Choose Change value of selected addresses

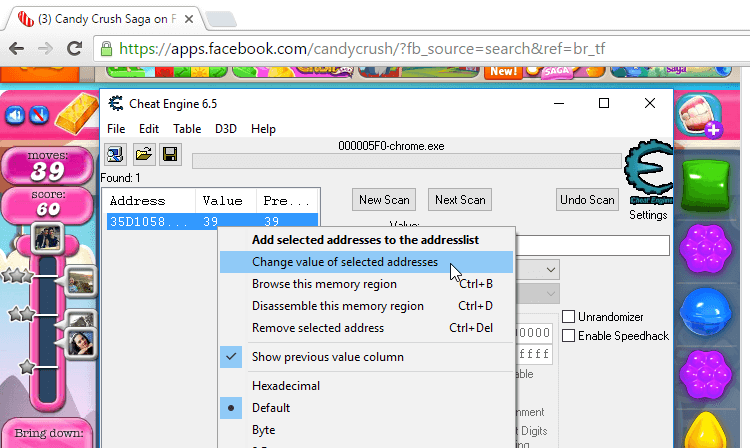[366, 262]
